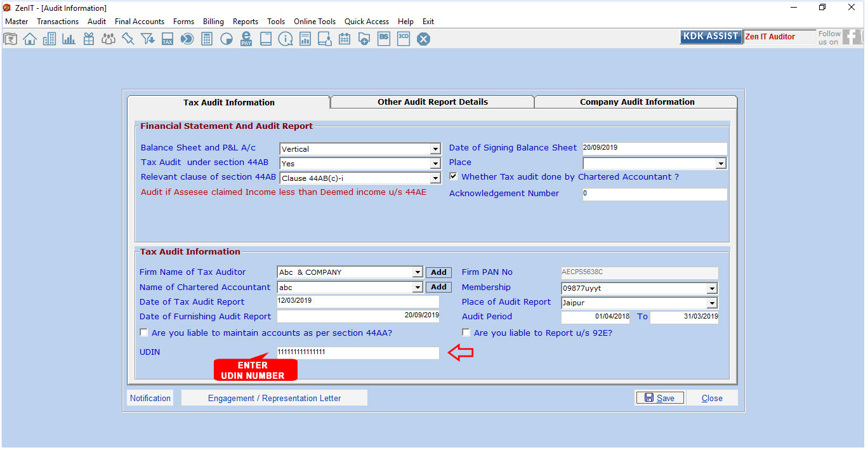This screenshot has height=450, width=868.
Task: Click the e-PAY toolbar icon
Action: point(246,39)
